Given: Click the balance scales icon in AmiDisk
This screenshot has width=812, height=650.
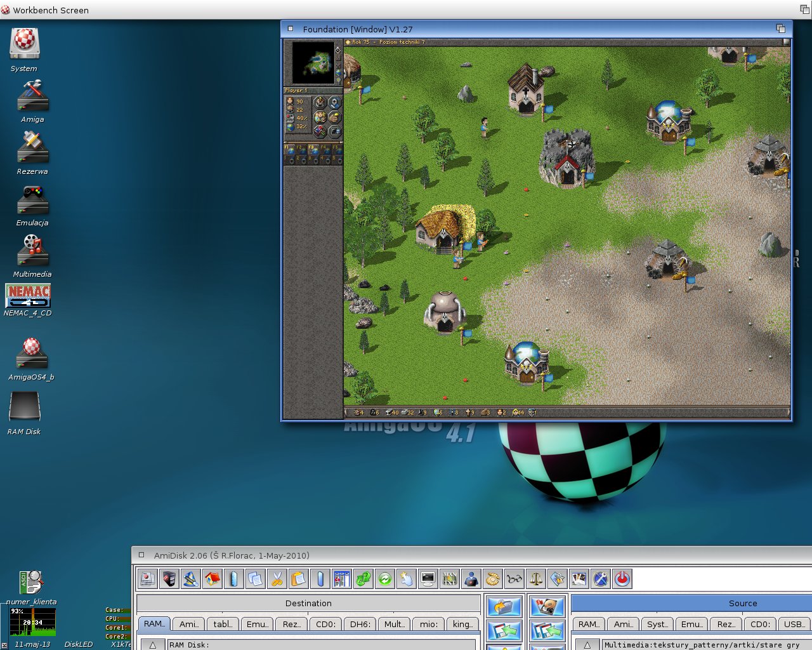Looking at the screenshot, I should 536,579.
